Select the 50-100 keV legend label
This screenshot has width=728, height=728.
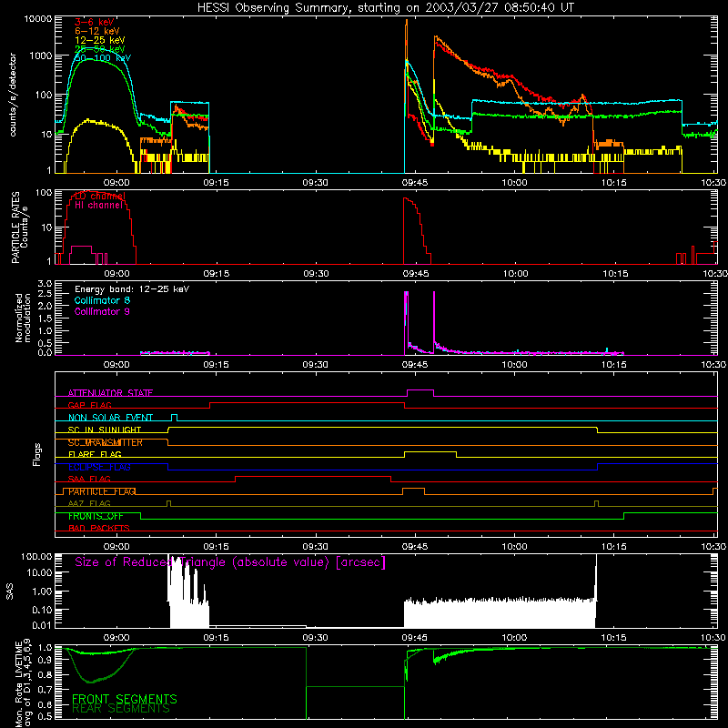click(x=103, y=57)
